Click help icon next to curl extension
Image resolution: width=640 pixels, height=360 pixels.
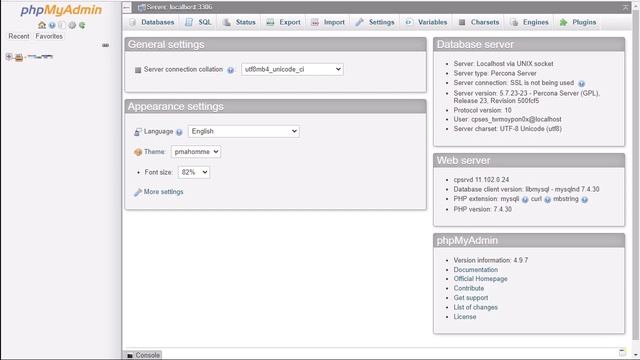pos(547,200)
